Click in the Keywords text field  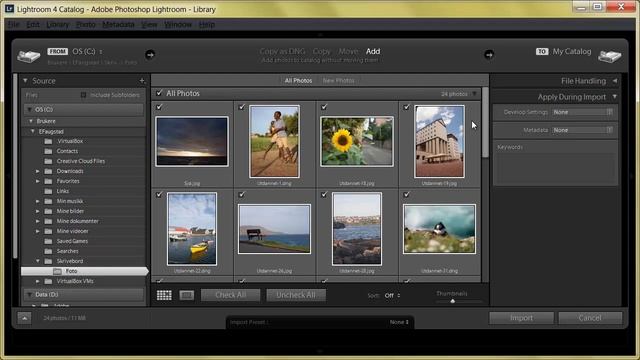pyautogui.click(x=555, y=169)
